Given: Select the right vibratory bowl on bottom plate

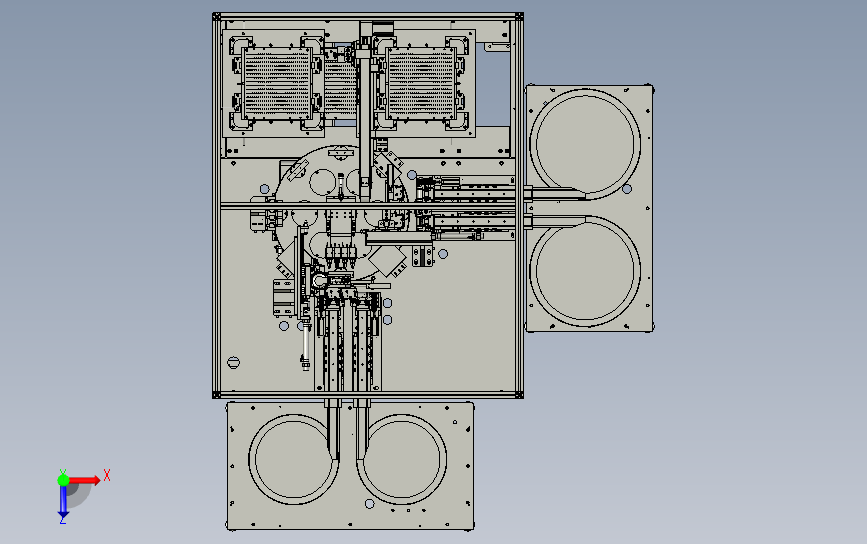Looking at the screenshot, I should point(402,459).
